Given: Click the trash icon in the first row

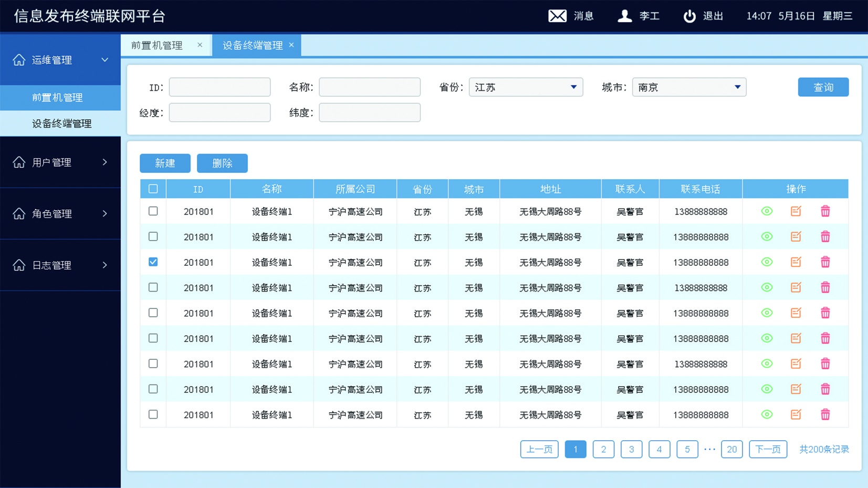Looking at the screenshot, I should coord(825,211).
